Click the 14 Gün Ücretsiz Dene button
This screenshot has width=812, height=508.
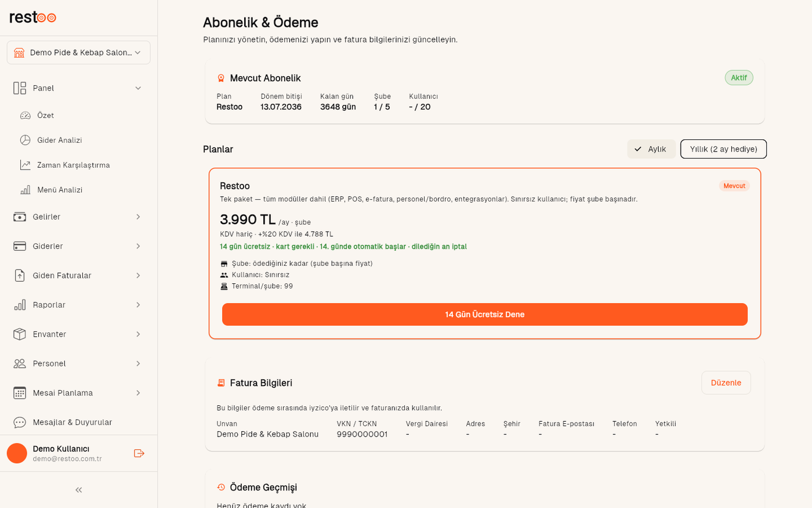[x=485, y=314]
